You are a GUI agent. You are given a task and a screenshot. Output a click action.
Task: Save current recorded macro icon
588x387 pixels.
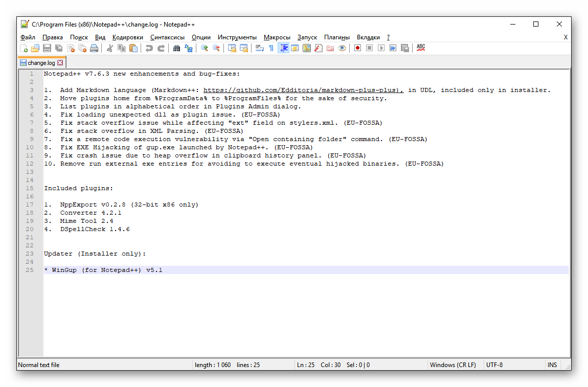click(x=405, y=48)
